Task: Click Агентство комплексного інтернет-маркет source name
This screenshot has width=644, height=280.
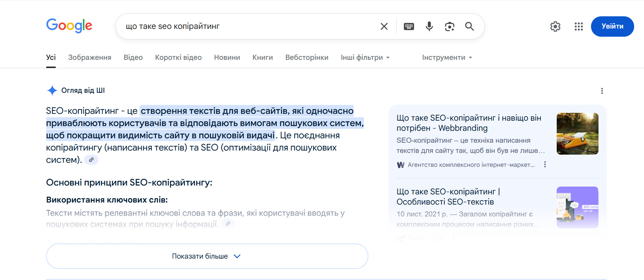Action: (x=471, y=165)
